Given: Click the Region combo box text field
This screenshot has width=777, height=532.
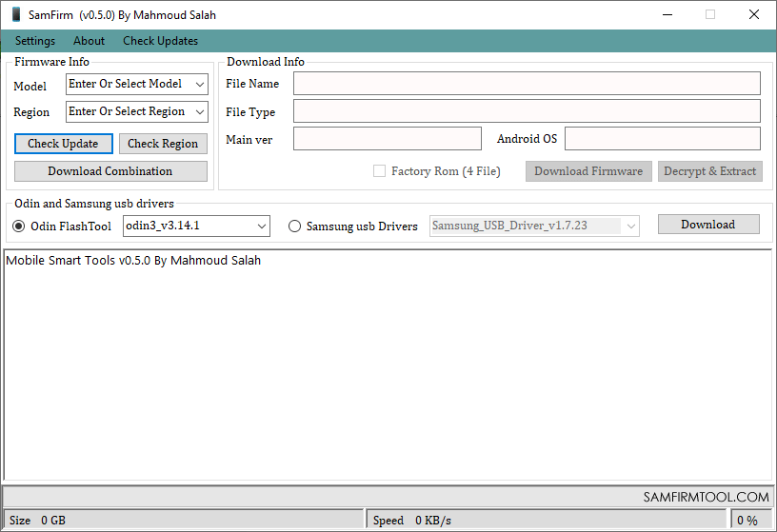Looking at the screenshot, I should [129, 111].
